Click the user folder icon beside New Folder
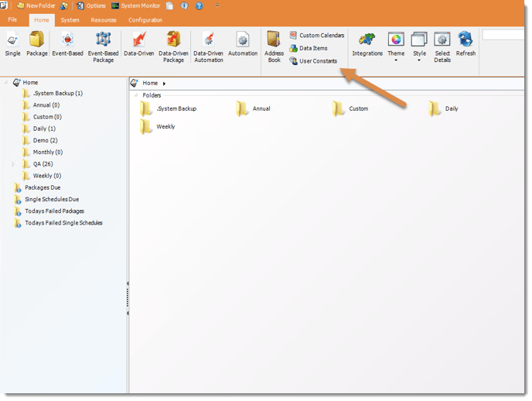This screenshot has width=532, height=401. pos(63,5)
